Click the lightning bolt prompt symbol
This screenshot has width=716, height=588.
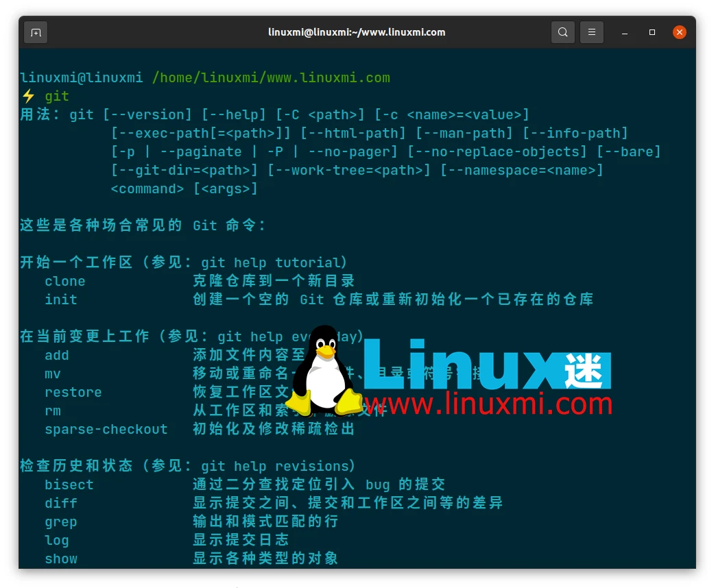[x=28, y=96]
